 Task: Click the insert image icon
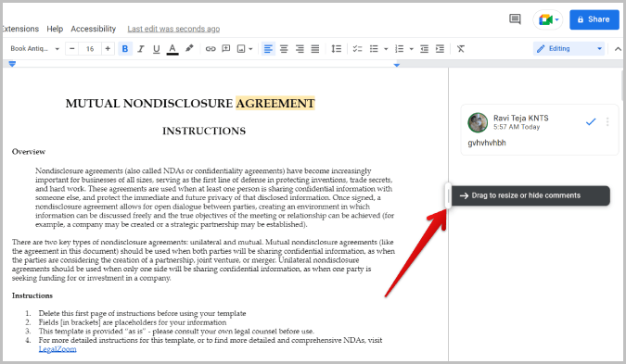(x=241, y=49)
